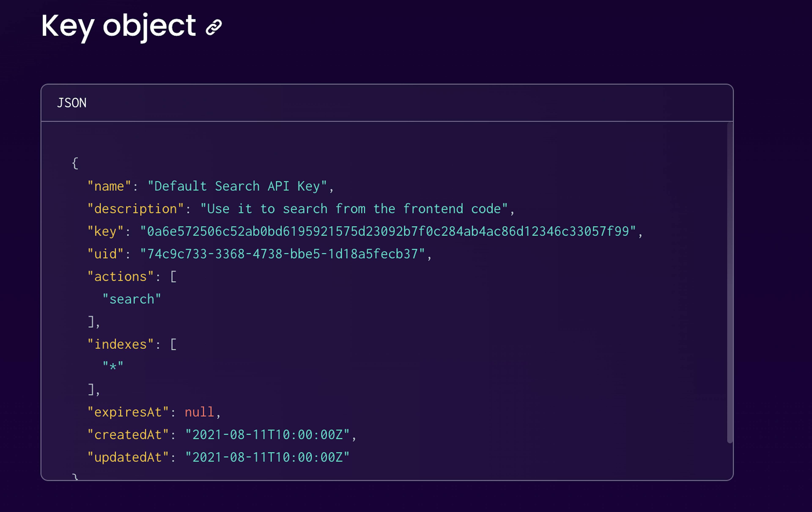
Task: Click the Key object heading
Action: [118, 27]
